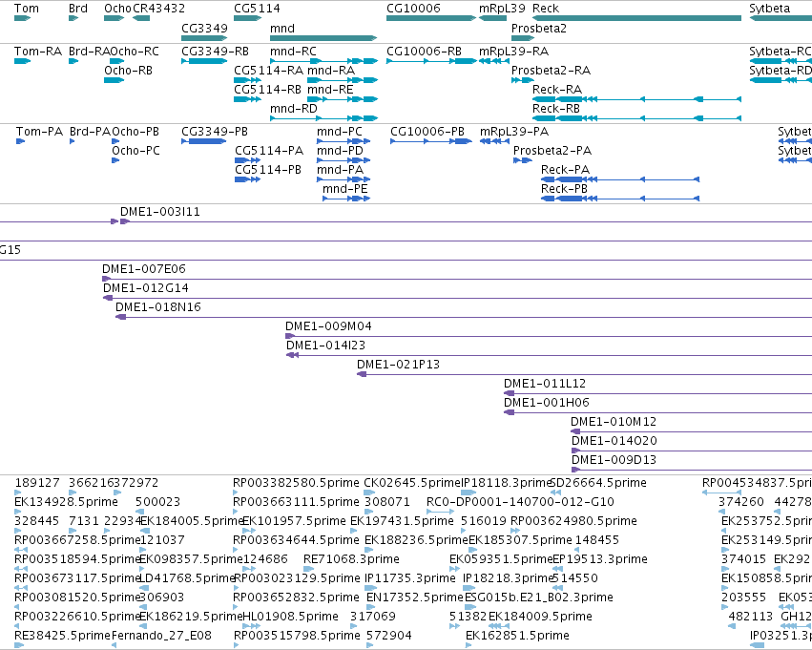Click BAC clone DME1-014I23
This screenshot has height=650, width=812.
[x=325, y=346]
